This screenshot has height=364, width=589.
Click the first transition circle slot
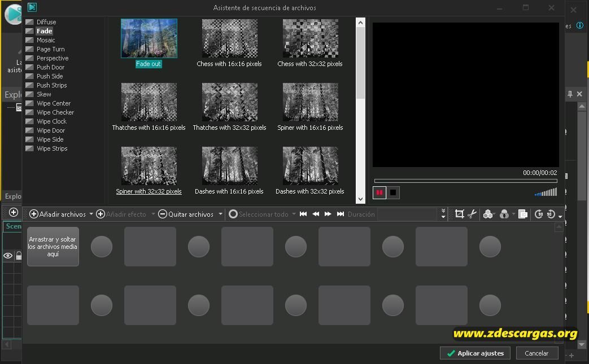pyautogui.click(x=102, y=247)
